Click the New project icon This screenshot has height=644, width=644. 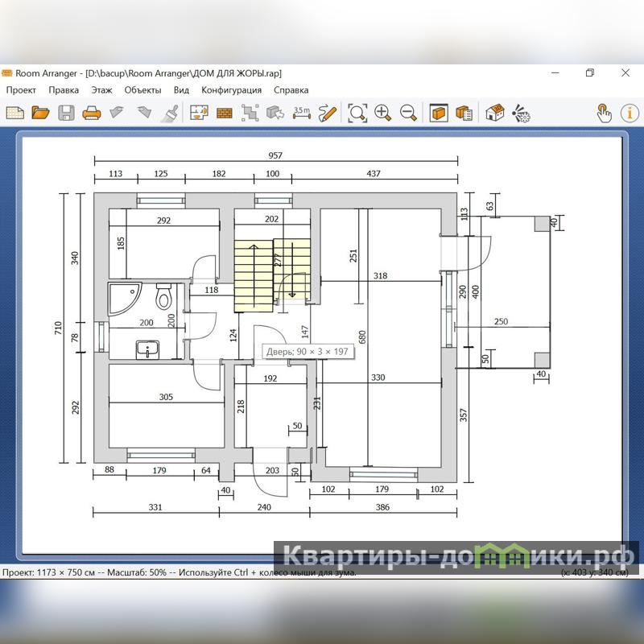tap(14, 113)
